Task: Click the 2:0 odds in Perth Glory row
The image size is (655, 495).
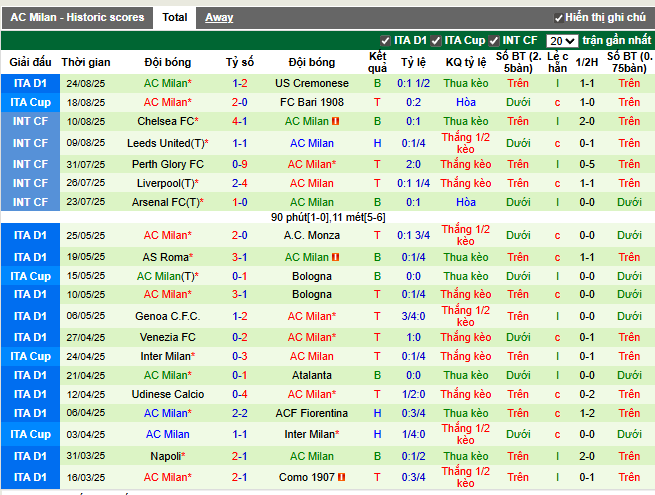Action: pos(413,164)
